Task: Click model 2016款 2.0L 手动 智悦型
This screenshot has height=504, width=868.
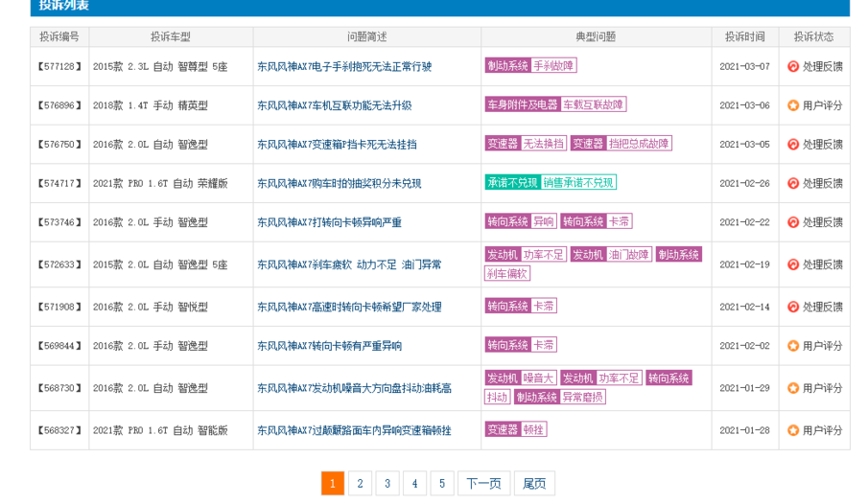Action: pos(150,307)
